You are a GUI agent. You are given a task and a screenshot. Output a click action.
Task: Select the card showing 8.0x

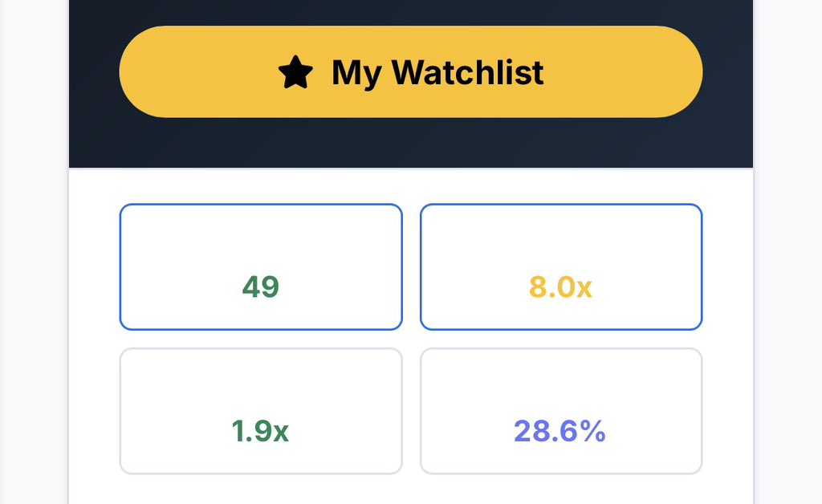click(561, 266)
